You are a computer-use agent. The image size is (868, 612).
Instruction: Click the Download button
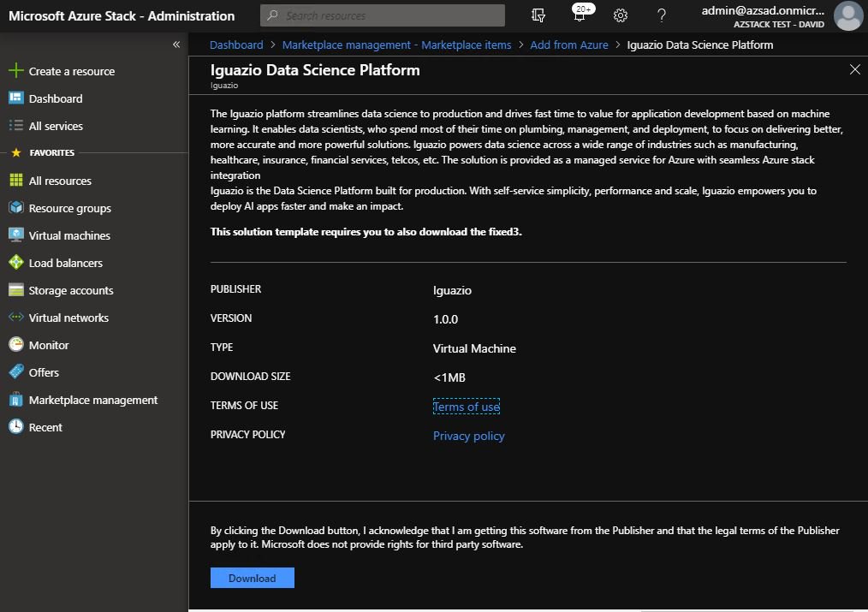(x=253, y=578)
